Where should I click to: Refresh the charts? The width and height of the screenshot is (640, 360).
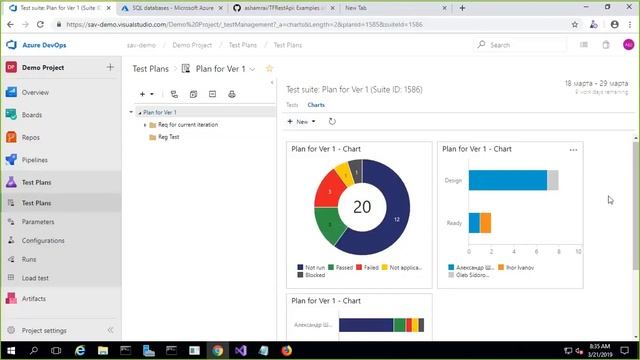pyautogui.click(x=332, y=121)
